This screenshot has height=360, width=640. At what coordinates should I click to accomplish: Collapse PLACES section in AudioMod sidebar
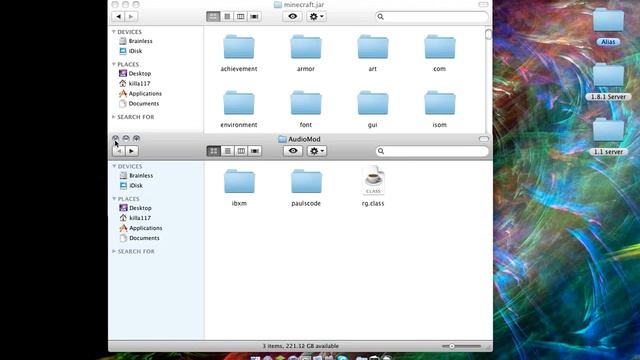[114, 199]
